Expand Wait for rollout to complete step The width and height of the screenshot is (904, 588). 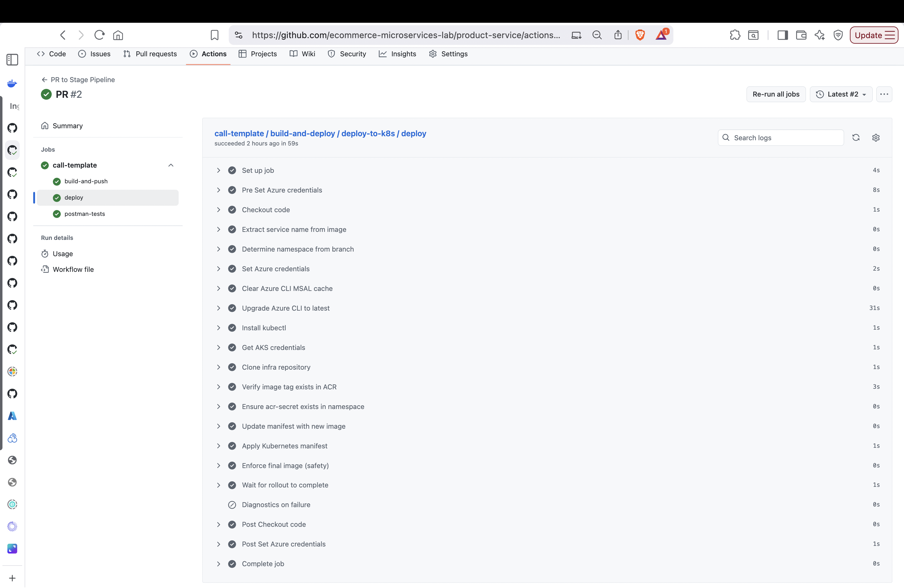pyautogui.click(x=218, y=485)
